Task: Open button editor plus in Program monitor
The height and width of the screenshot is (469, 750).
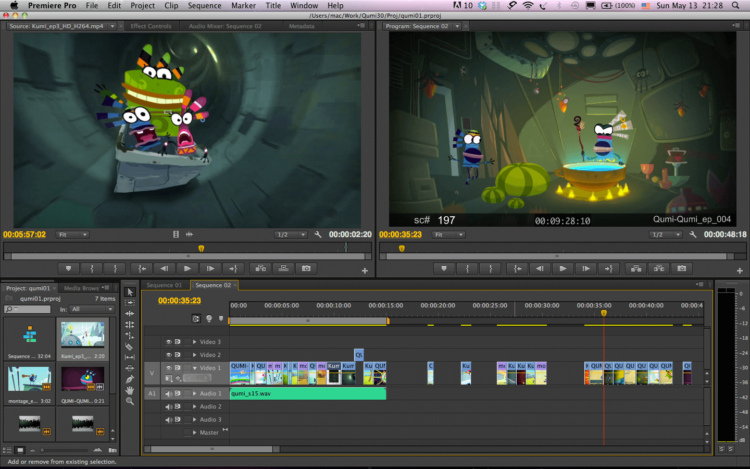Action: (739, 271)
